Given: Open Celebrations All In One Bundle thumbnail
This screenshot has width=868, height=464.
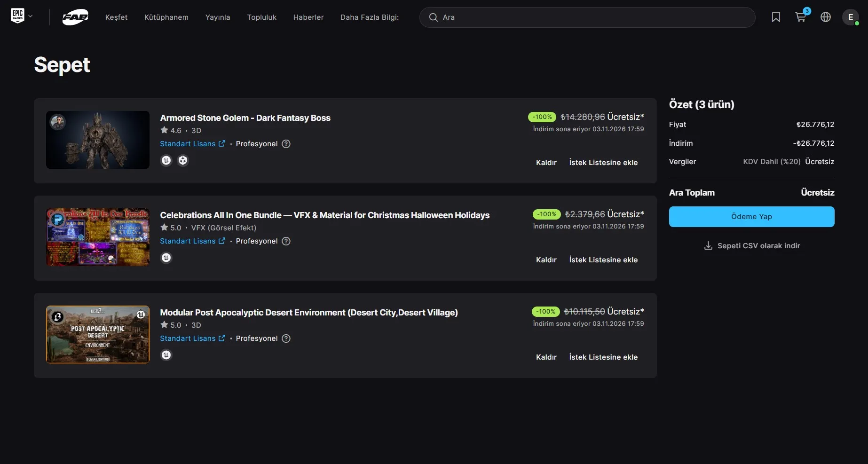Looking at the screenshot, I should tap(98, 237).
